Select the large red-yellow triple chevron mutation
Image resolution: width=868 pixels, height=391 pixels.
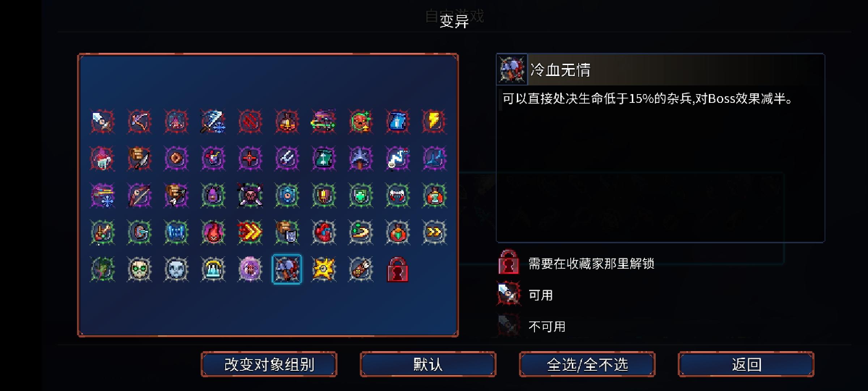(x=250, y=232)
